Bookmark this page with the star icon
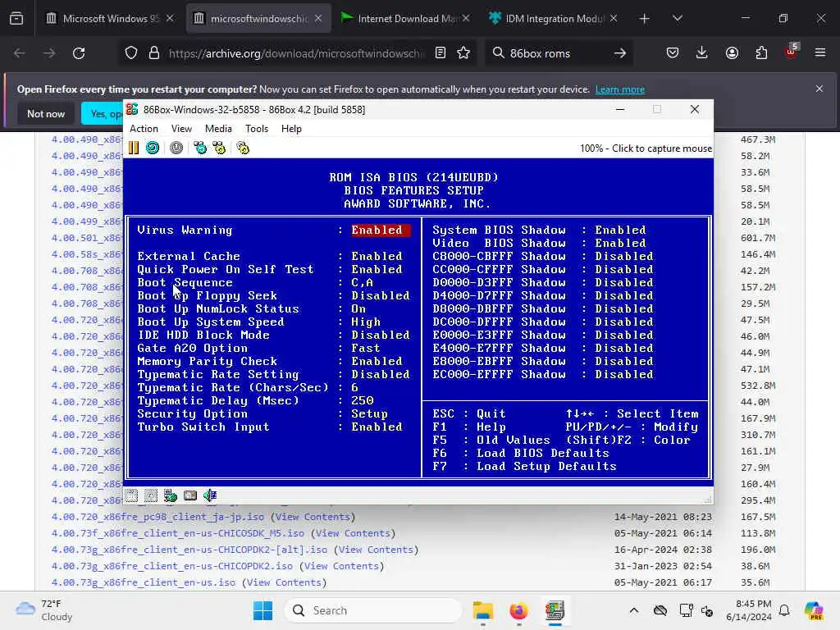 (x=463, y=53)
